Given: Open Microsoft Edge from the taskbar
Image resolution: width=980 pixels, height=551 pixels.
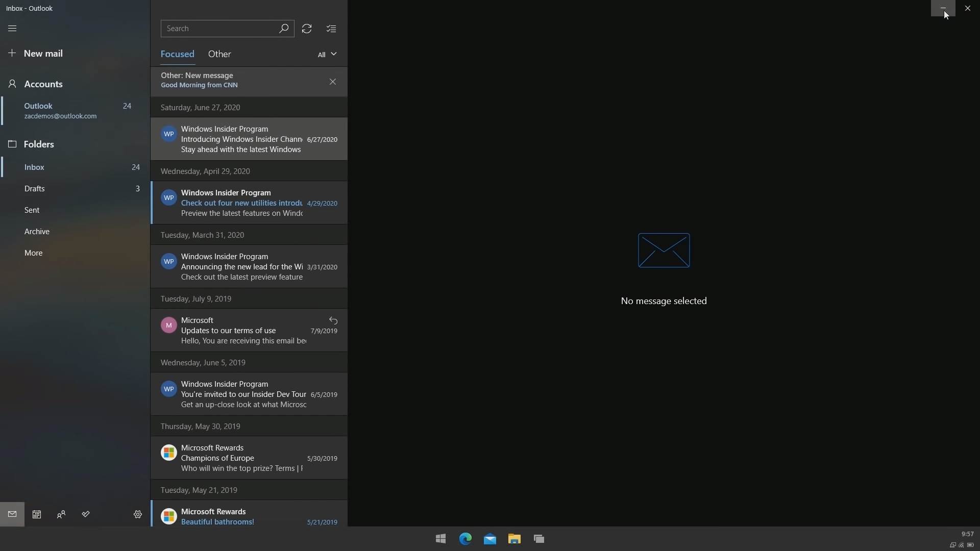Looking at the screenshot, I should [465, 538].
